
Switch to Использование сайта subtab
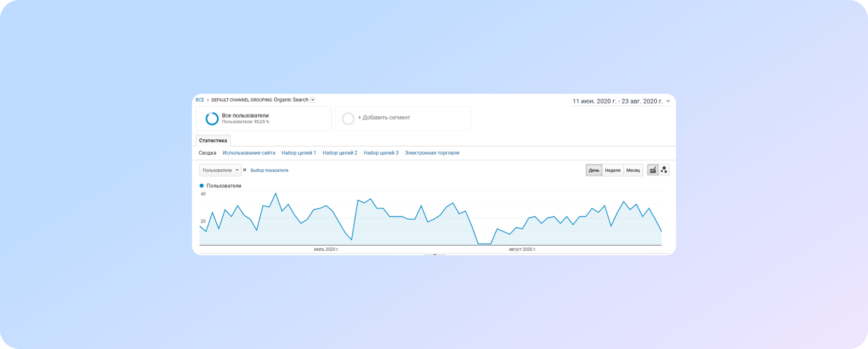pos(249,153)
